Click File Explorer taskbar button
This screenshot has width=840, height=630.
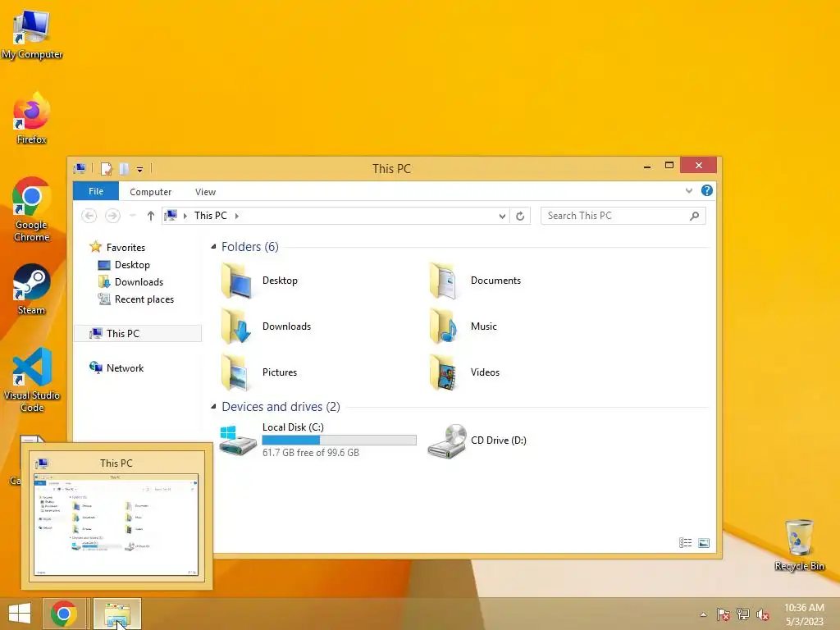[x=117, y=614]
